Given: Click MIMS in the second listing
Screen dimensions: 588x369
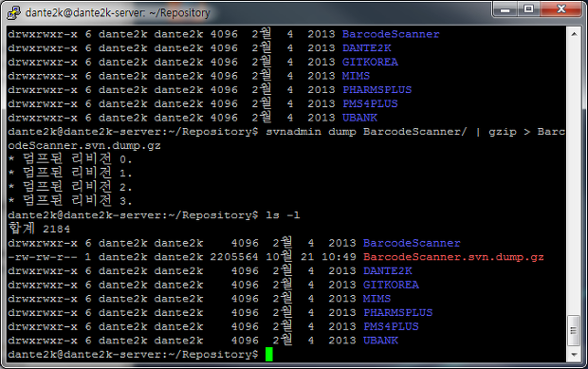Looking at the screenshot, I should pyautogui.click(x=377, y=299).
